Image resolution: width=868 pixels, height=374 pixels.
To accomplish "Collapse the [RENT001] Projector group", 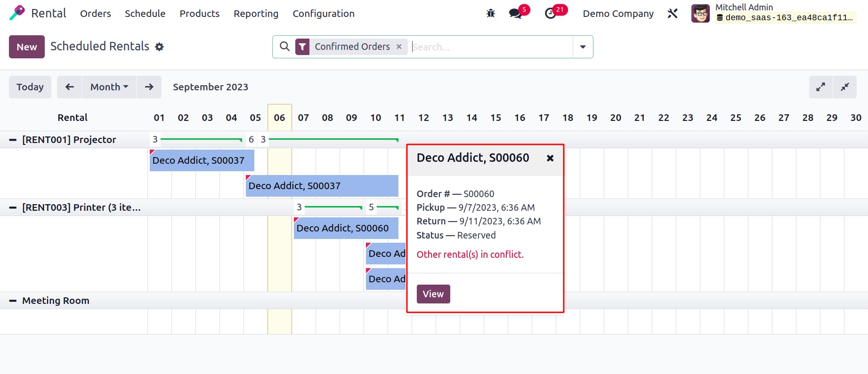I will (13, 140).
